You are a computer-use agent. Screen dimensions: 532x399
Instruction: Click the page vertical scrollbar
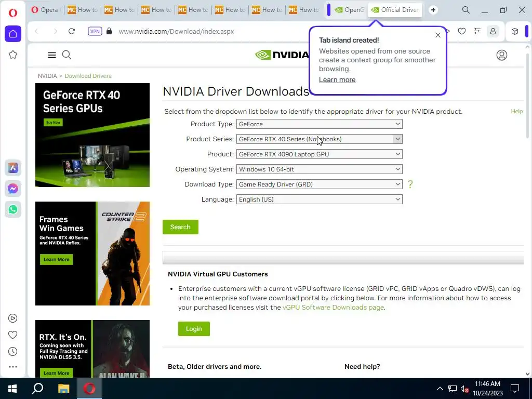527,95
